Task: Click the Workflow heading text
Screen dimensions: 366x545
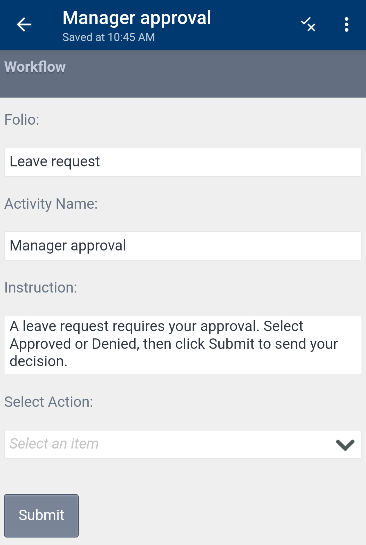Action: (35, 67)
